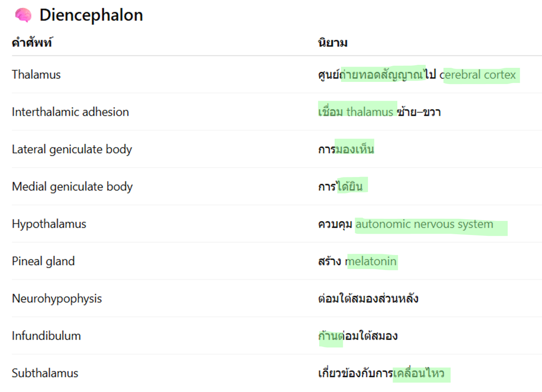Screen dimensions: 542x392
Task: Click the นิยาม column header
Action: [332, 43]
